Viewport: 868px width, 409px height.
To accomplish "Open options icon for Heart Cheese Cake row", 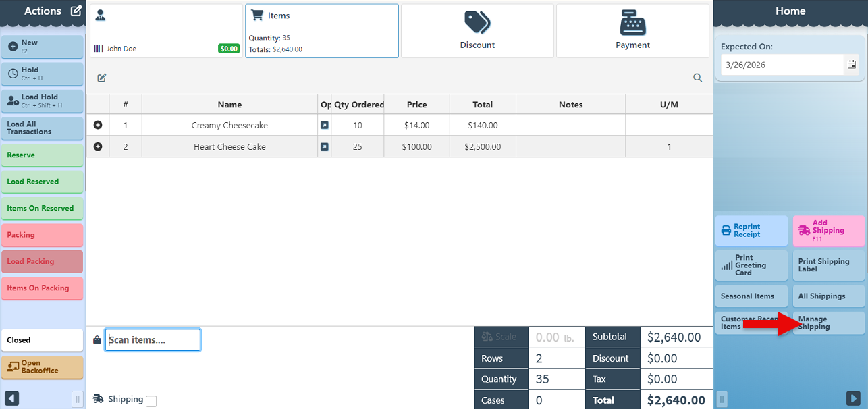I will (x=325, y=146).
